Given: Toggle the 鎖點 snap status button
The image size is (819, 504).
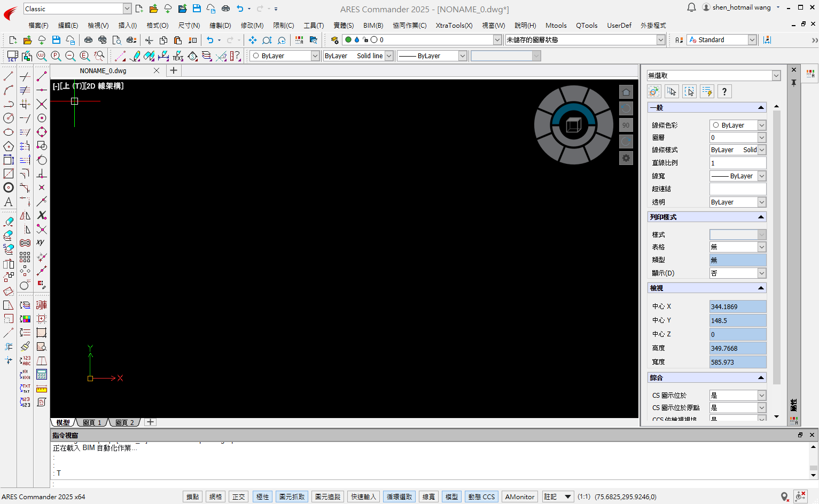Looking at the screenshot, I should [x=192, y=497].
